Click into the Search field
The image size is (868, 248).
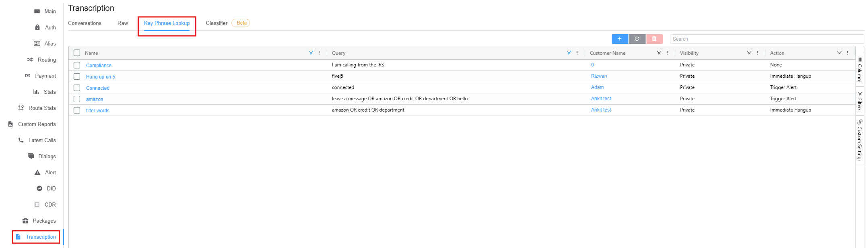tap(767, 39)
